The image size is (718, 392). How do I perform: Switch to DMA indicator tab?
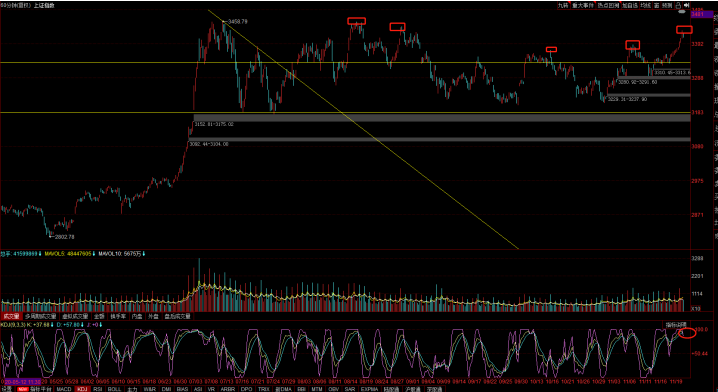tap(283, 389)
